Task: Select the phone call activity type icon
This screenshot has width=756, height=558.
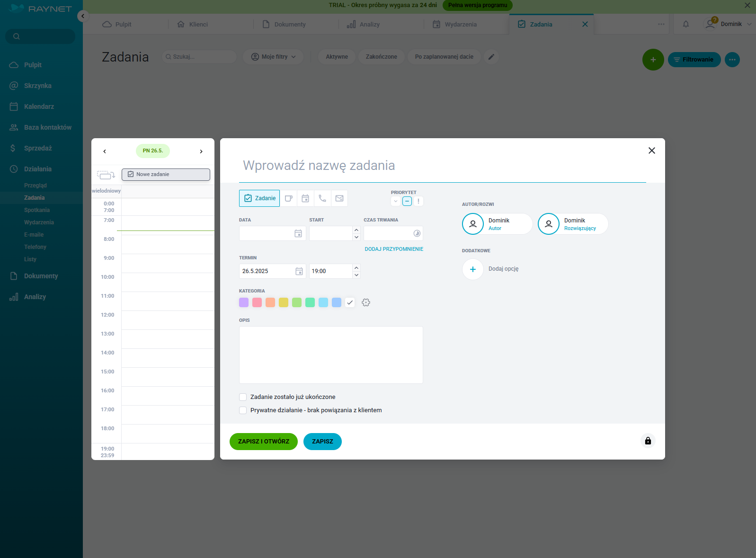Action: click(322, 198)
